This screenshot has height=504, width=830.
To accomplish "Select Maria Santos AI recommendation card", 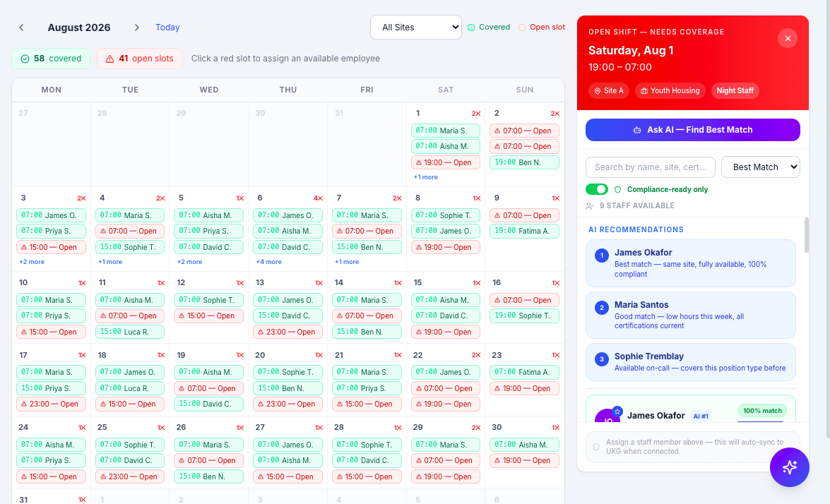I will 690,315.
